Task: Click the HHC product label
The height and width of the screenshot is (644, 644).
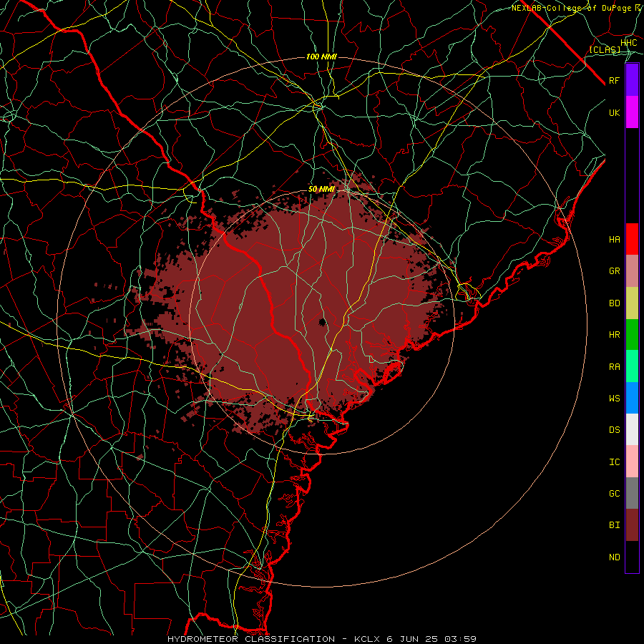Action: [628, 43]
